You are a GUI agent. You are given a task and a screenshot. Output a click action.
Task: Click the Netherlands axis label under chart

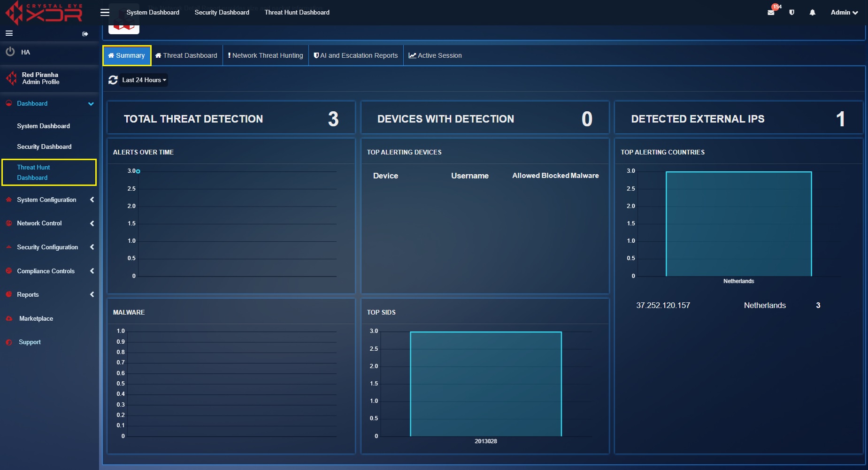(x=738, y=281)
